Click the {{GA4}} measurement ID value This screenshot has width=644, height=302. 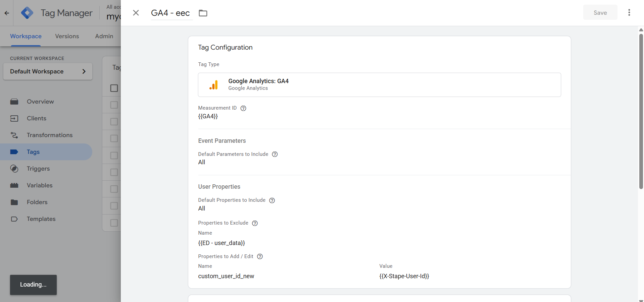(x=208, y=116)
